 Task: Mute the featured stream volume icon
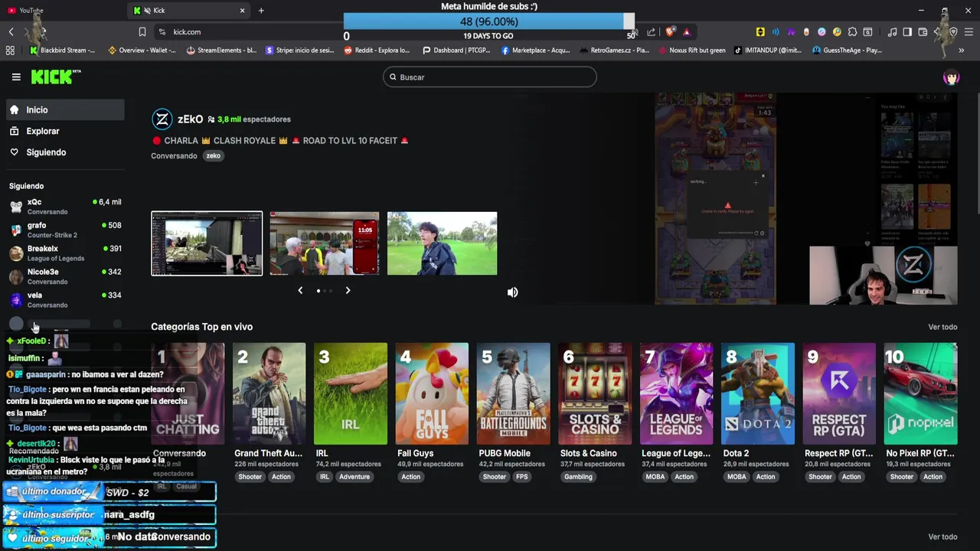tap(512, 292)
